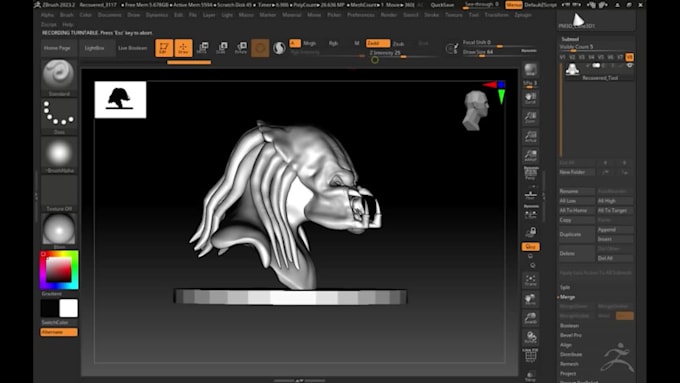Click the color picker square
680x383 pixels.
tap(59, 270)
